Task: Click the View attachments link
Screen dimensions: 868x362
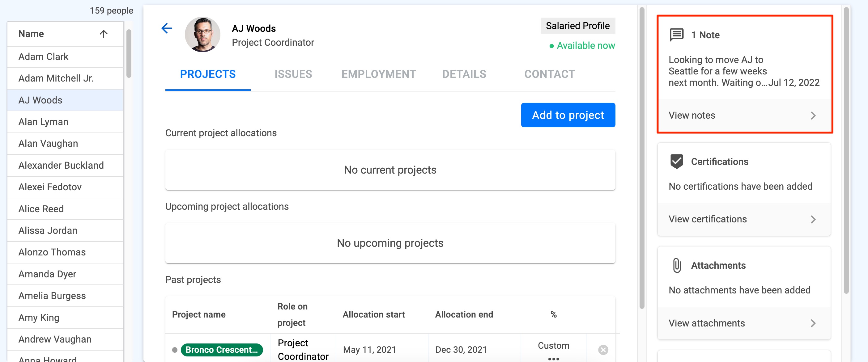Action: [706, 323]
